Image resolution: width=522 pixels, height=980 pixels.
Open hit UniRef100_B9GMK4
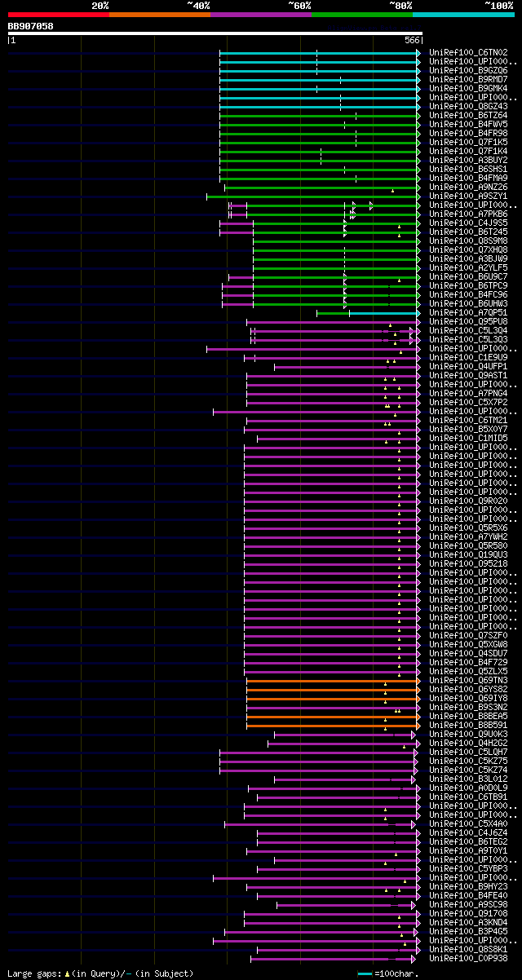(470, 89)
